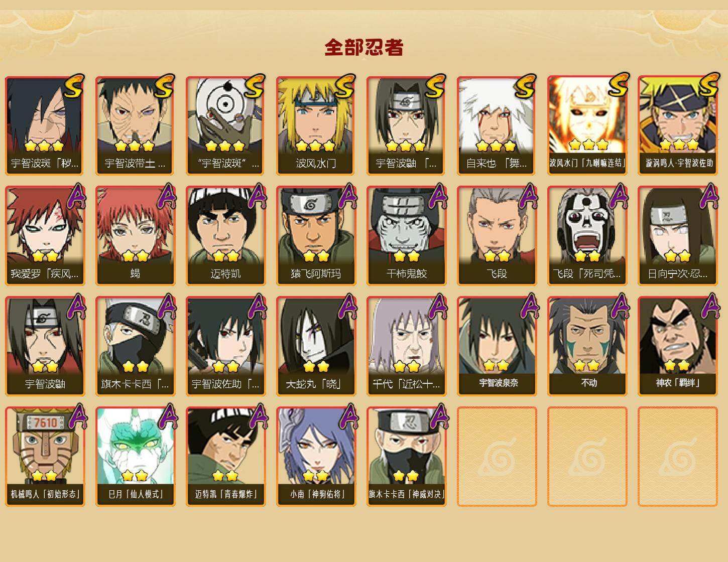Screen dimensions: 728x562
Task: Open the 宇智波泉奈 ninja card
Action: 497,346
